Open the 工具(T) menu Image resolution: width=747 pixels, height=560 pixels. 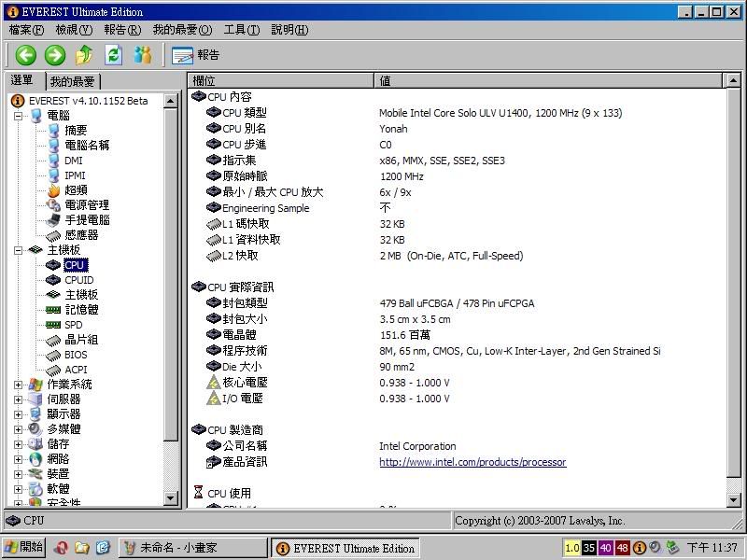[x=242, y=30]
